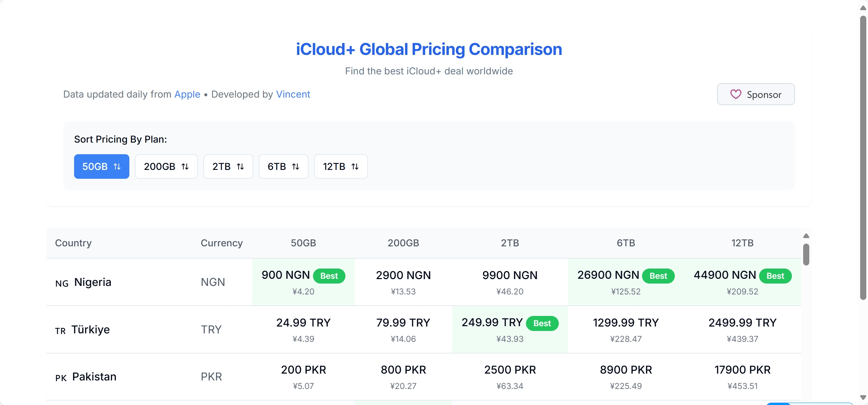
Task: Click the PKR currency cell
Action: pos(211,377)
